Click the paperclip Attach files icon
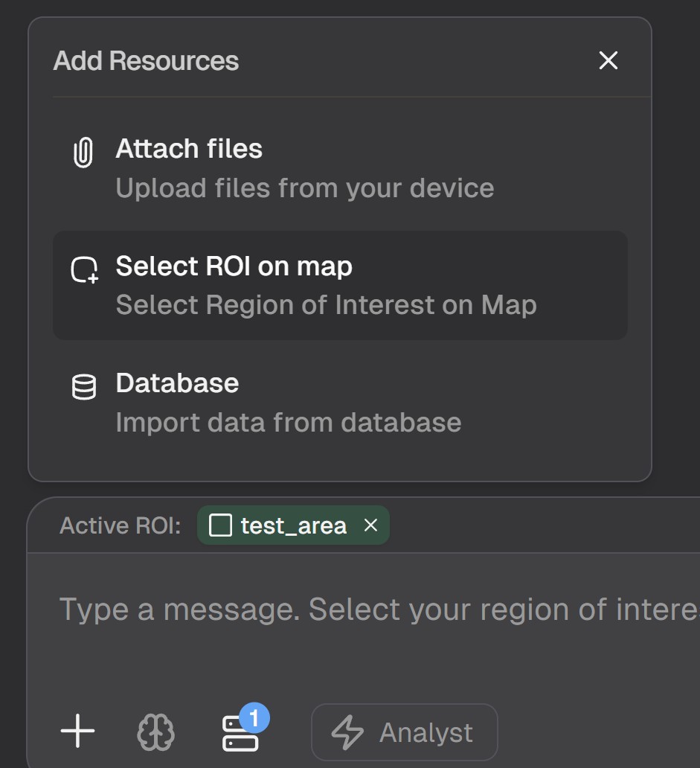 click(x=83, y=153)
